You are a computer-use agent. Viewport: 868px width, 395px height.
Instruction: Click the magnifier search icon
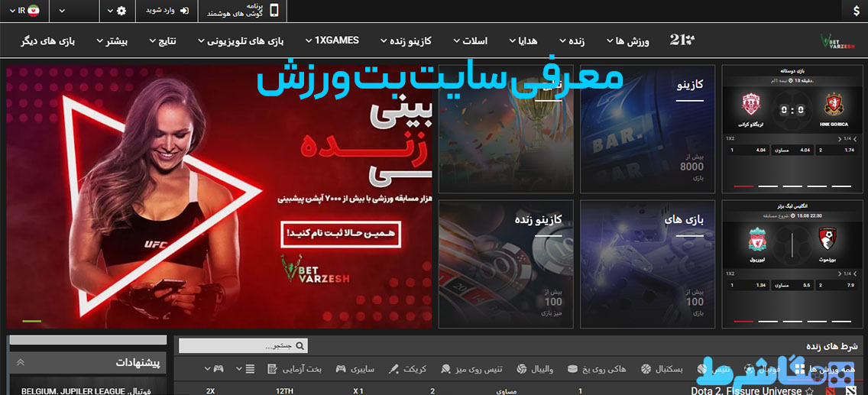coord(300,346)
